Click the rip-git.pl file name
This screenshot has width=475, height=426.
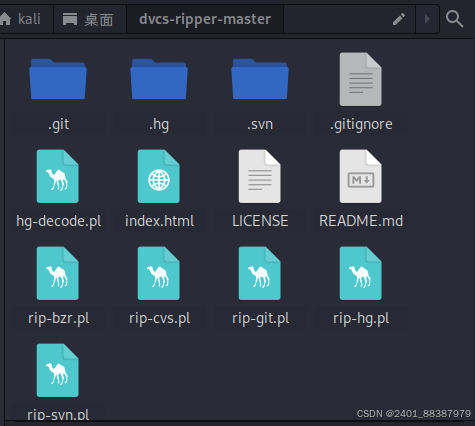(x=261, y=318)
